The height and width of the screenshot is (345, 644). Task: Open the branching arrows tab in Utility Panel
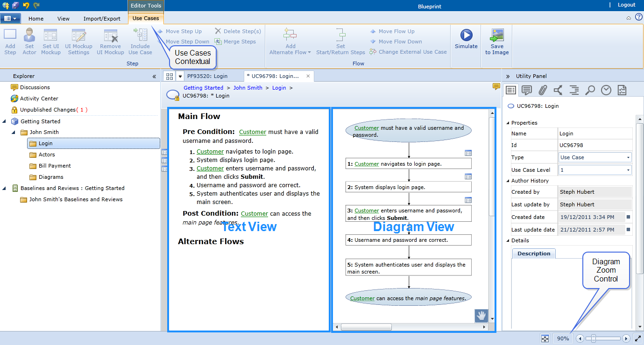pyautogui.click(x=558, y=90)
